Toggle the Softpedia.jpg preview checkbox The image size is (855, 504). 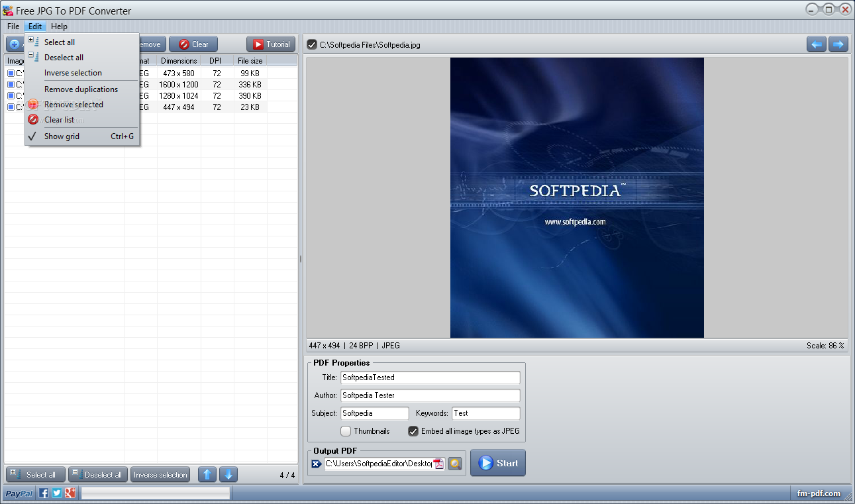[312, 45]
